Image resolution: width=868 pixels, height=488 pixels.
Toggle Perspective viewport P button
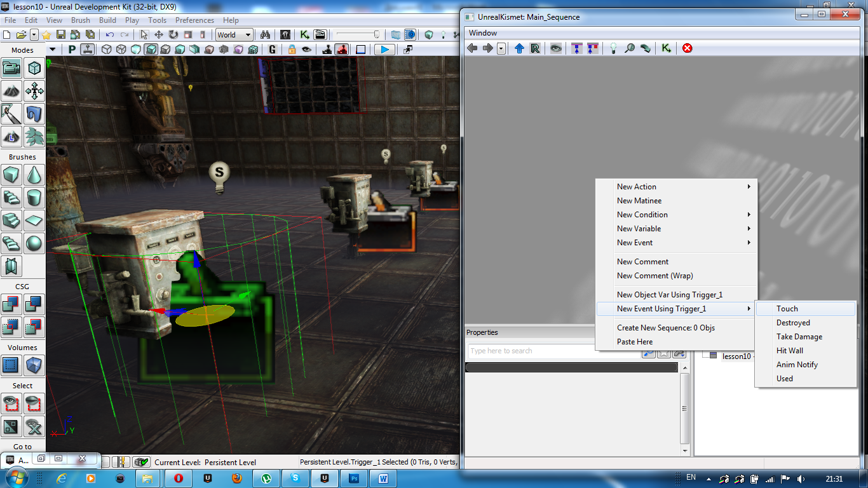point(72,50)
